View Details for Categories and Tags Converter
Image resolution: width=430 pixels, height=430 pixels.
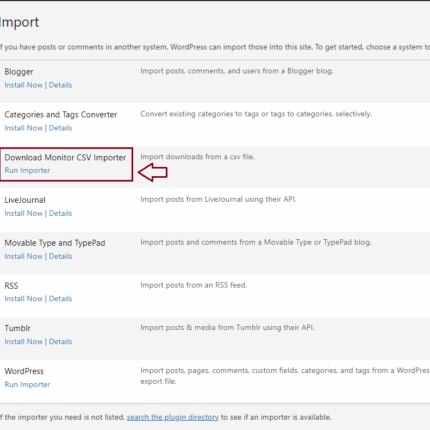point(60,128)
